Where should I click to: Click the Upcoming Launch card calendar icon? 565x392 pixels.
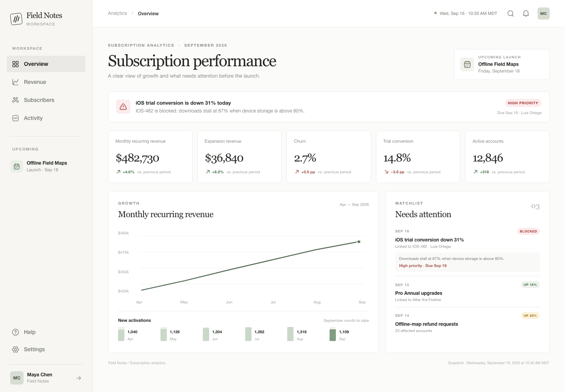[467, 64]
